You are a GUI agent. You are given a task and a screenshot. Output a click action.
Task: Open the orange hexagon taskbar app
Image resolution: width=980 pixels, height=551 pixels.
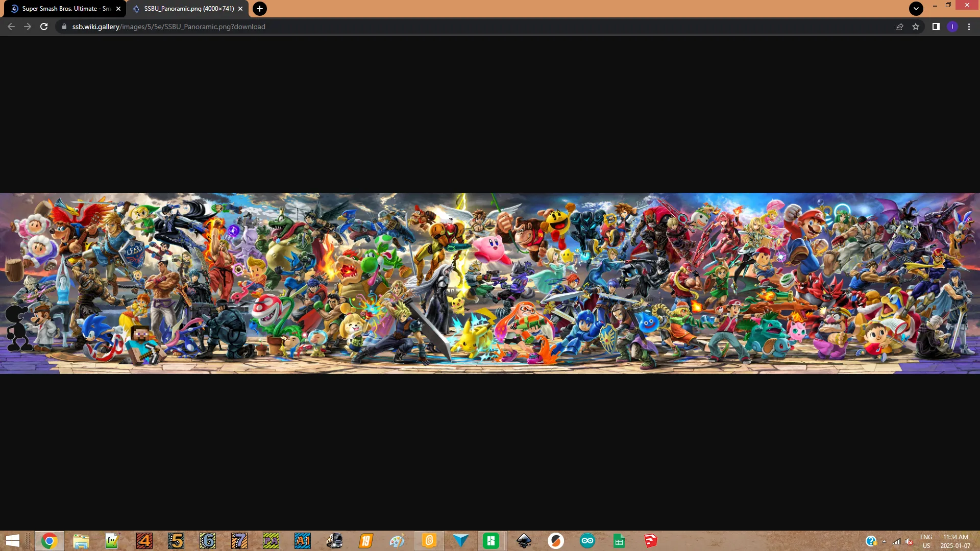[429, 541]
